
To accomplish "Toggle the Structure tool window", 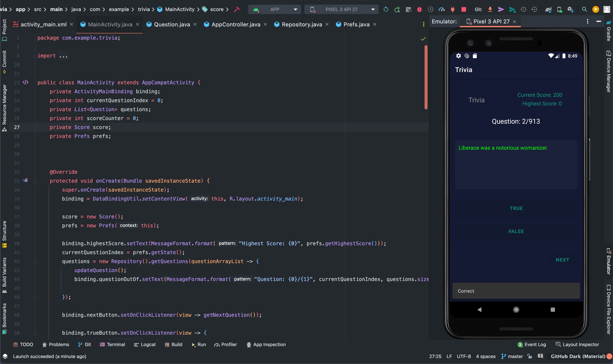I will (4, 234).
